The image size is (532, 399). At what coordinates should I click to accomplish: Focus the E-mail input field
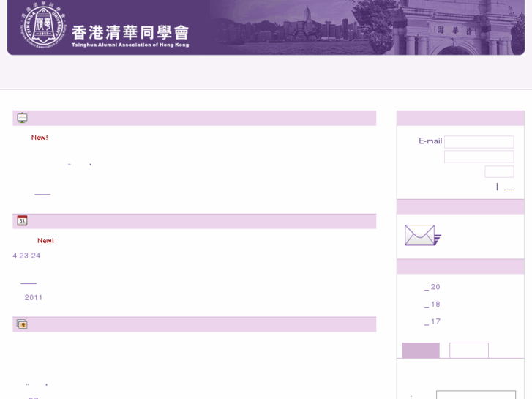coord(479,141)
